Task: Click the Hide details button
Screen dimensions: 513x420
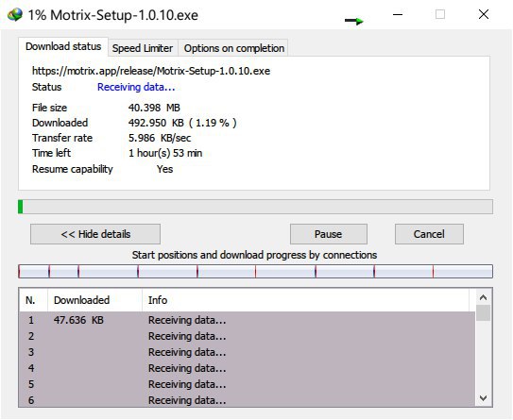Action: 95,234
